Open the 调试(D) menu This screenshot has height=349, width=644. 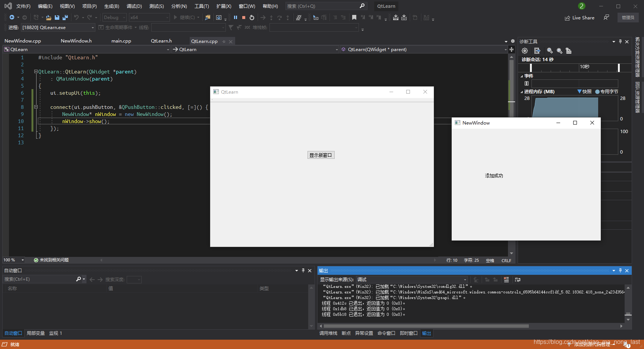click(x=134, y=6)
